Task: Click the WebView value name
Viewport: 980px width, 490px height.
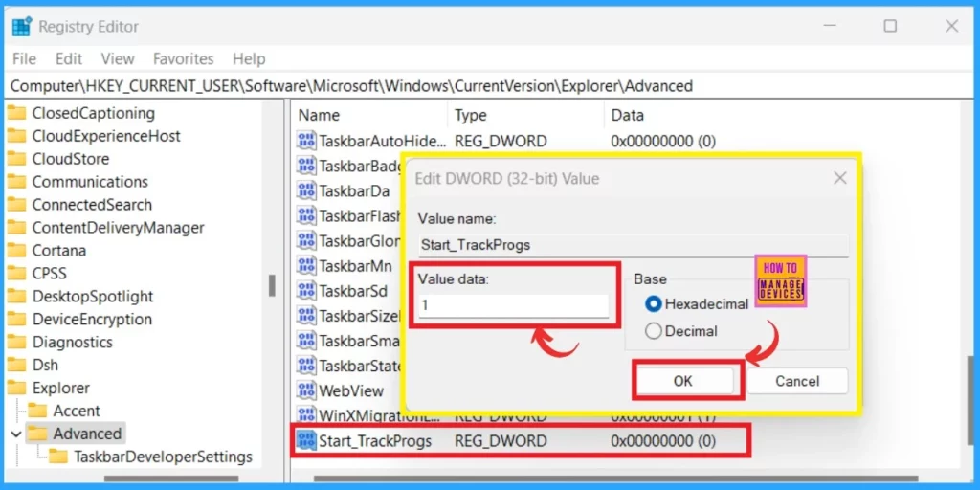Action: [351, 391]
